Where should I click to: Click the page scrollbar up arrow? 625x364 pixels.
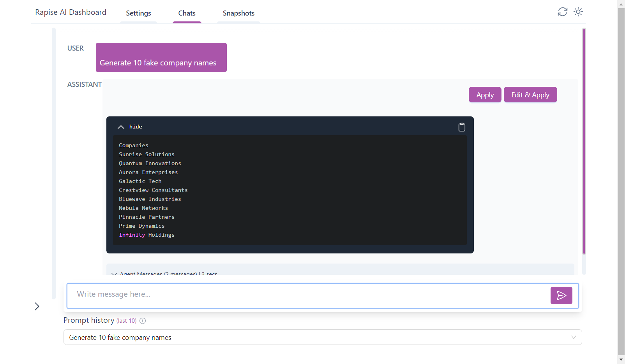point(621,4)
